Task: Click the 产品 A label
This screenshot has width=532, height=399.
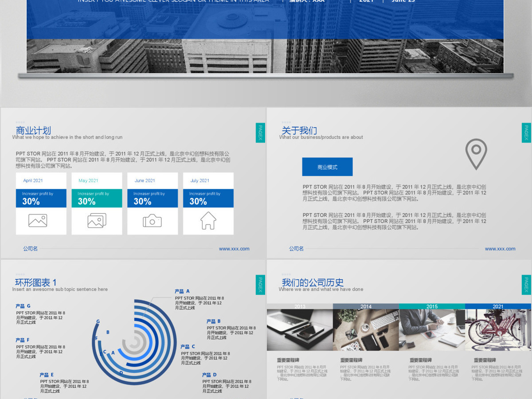Action: [182, 291]
